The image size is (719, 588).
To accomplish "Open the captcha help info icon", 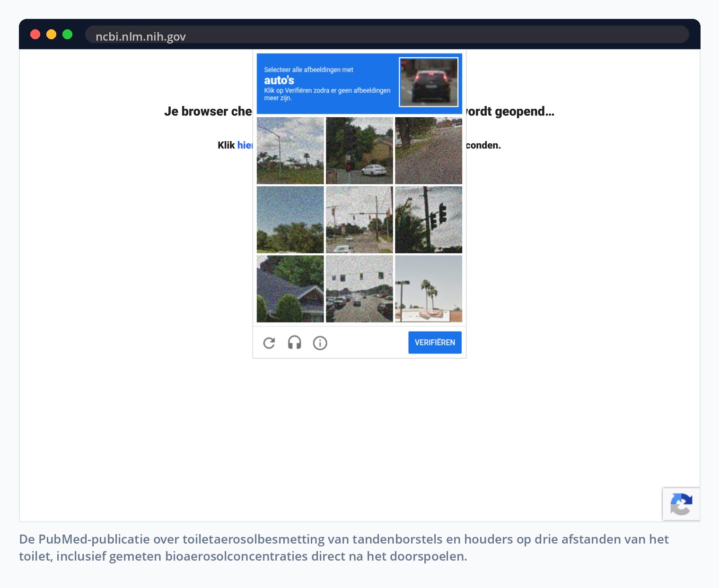I will (x=320, y=343).
